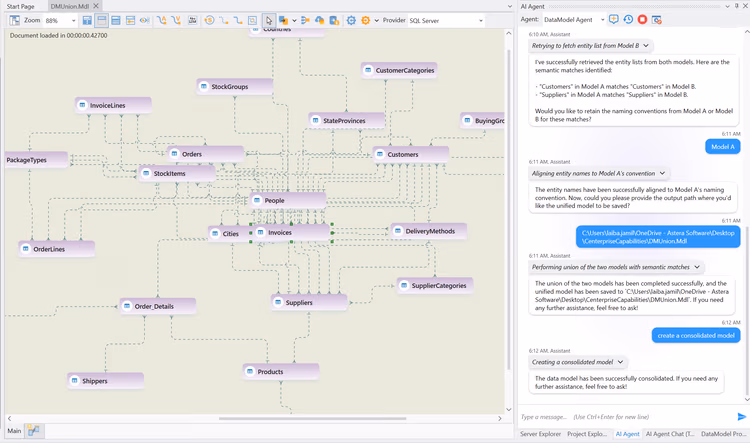750x443 pixels.
Task: Click the blue gear settings icon
Action: (x=351, y=21)
